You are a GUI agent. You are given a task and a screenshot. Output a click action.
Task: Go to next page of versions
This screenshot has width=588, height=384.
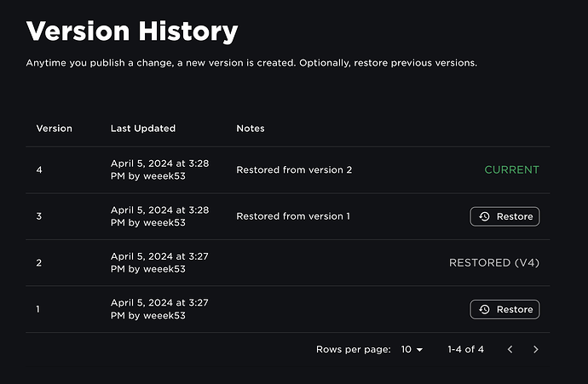pos(536,349)
